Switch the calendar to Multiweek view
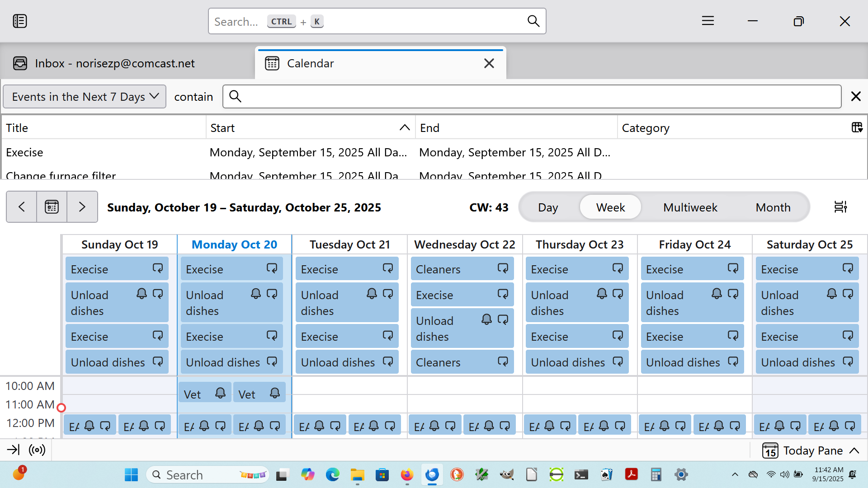This screenshot has width=868, height=488. click(x=690, y=207)
